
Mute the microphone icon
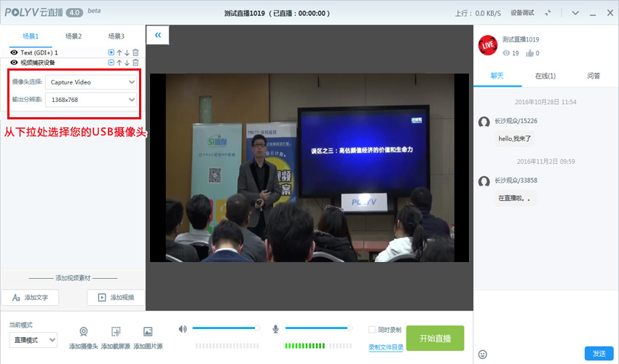[275, 329]
